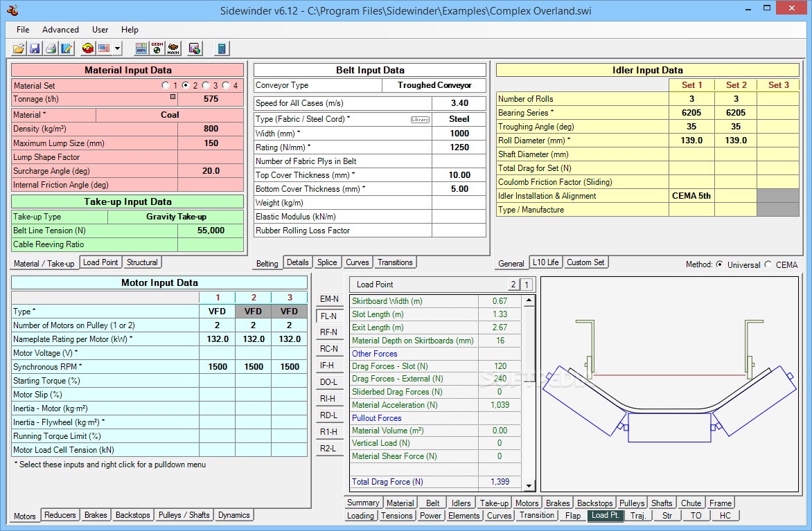Click the Tonnage value field 575
The height and width of the screenshot is (531, 812).
coord(211,99)
